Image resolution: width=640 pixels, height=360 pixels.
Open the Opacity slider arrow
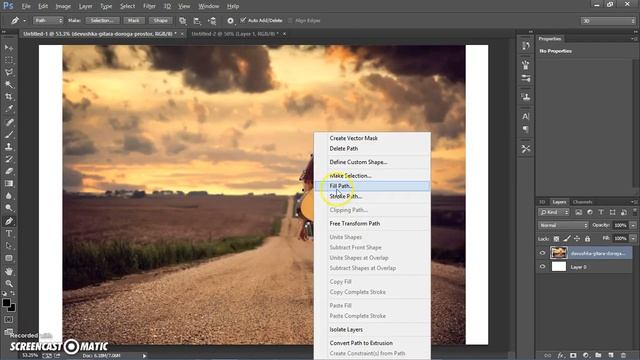coord(633,225)
